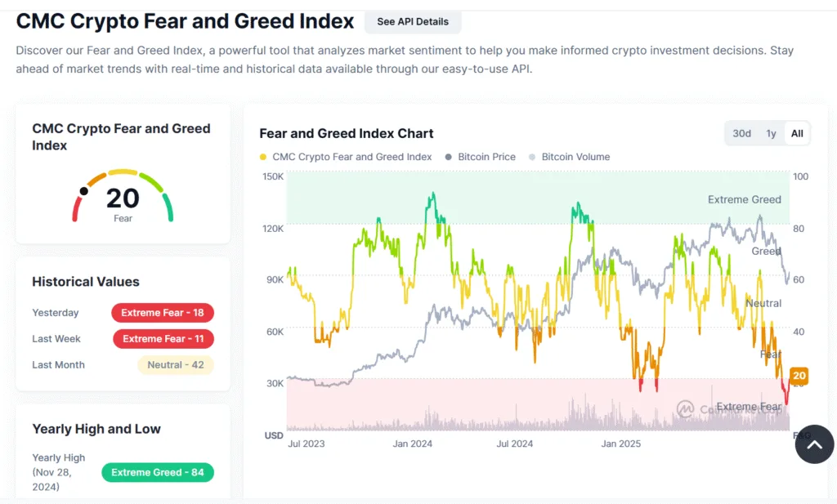Select the orange 20 marker on the chart edge
The image size is (837, 504).
799,376
